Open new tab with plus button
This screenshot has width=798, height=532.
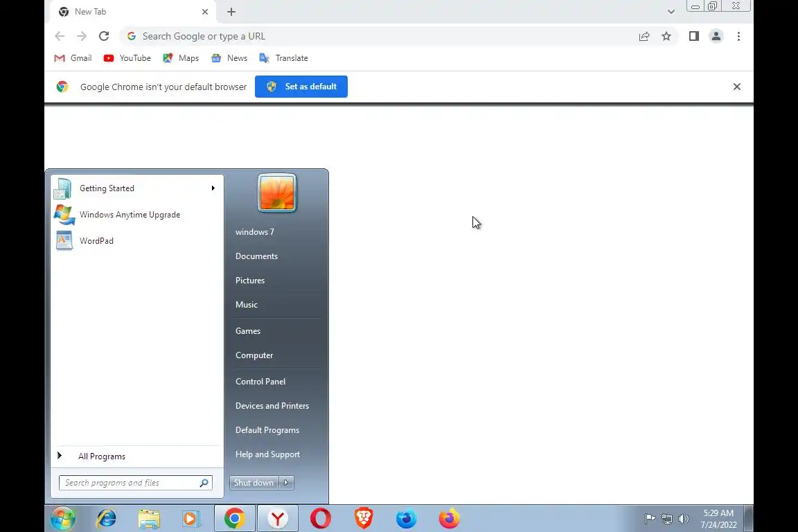tap(231, 12)
